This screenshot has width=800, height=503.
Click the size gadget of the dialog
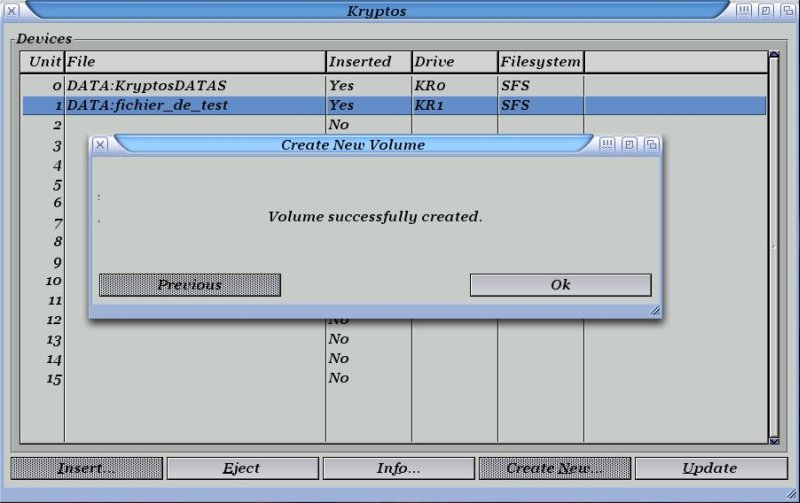pos(655,311)
